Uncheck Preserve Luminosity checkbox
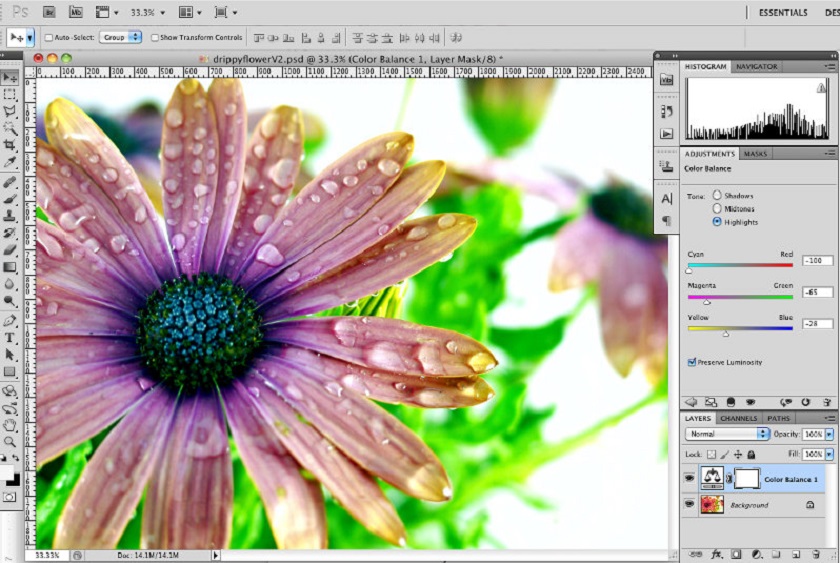Screen dimensions: 840x563 click(692, 362)
